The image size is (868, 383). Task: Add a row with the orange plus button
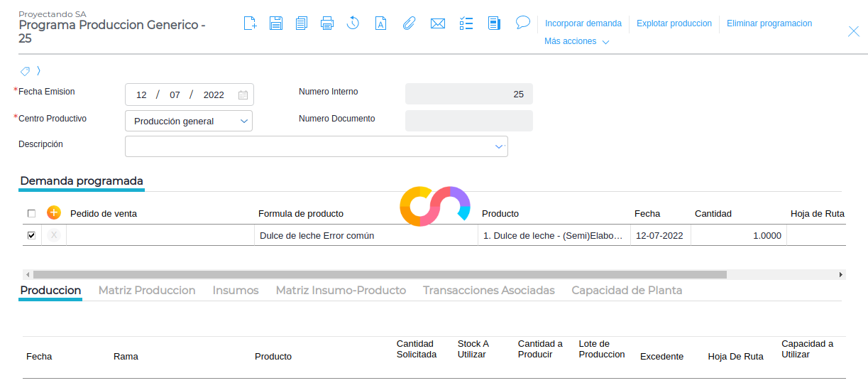(x=54, y=212)
